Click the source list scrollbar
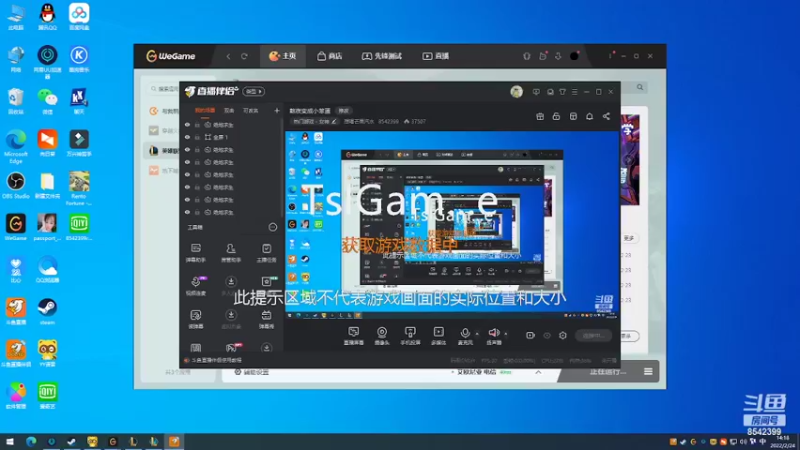Screen dimensions: 800x450 282,168
